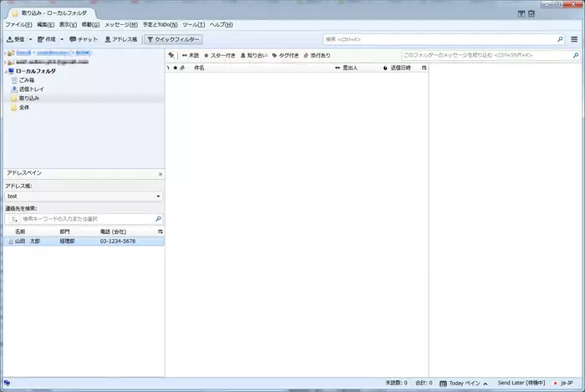Toggle the 未読 unread filter
The width and height of the screenshot is (585, 392).
click(x=190, y=55)
